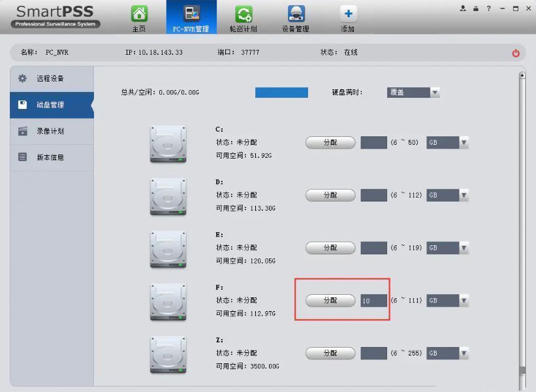536x392 pixels.
Task: Click the capacity input field showing 10
Action: click(373, 301)
